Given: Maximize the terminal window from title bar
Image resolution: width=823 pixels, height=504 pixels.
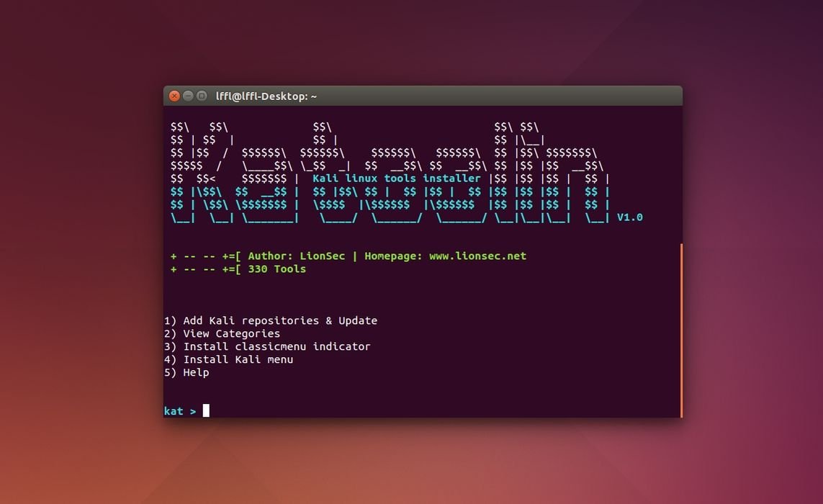Looking at the screenshot, I should click(x=202, y=96).
